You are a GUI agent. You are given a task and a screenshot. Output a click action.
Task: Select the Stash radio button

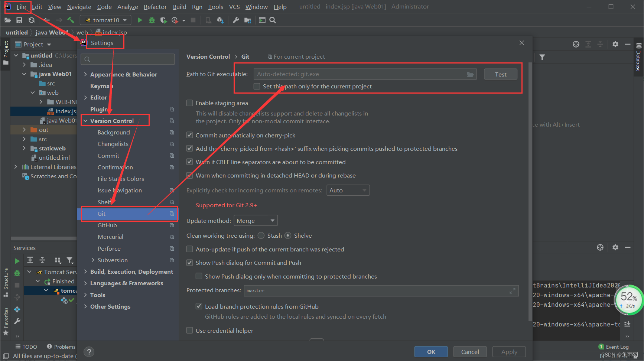pos(261,235)
